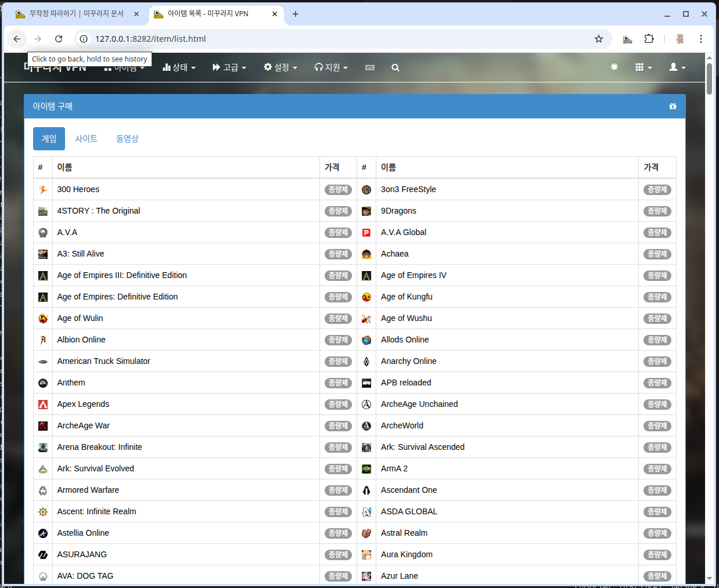This screenshot has width=719, height=588.
Task: Click the 300 Heroes game icon
Action: point(43,190)
